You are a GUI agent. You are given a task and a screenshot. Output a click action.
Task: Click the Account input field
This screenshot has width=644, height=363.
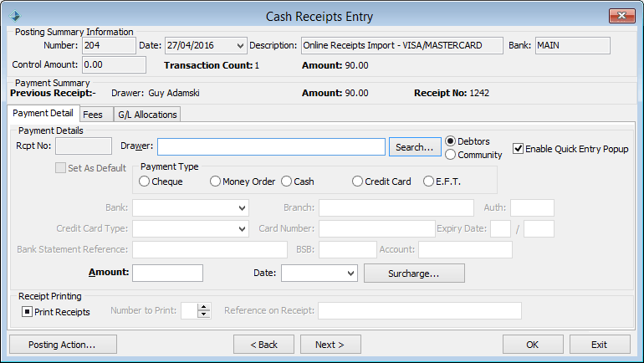(465, 249)
